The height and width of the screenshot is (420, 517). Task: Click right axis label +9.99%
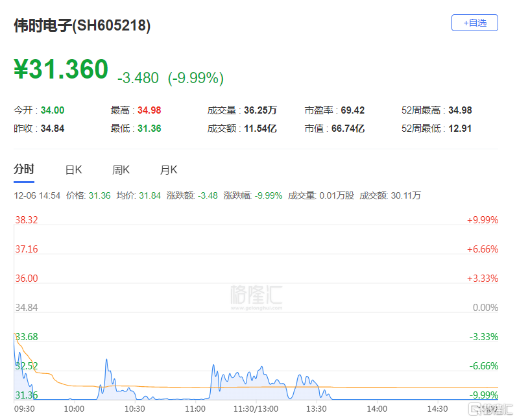[x=483, y=220]
